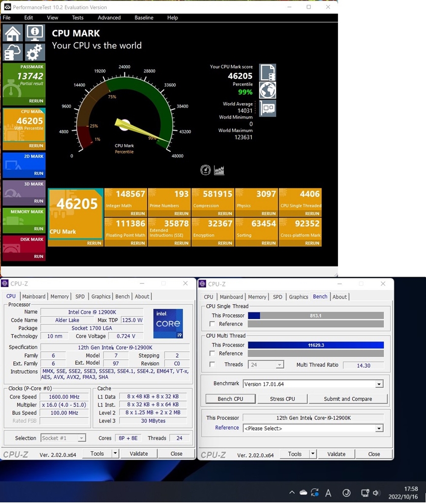Click the sync refresh tray icon
Image resolution: width=426 pixels, height=504 pixels.
(x=315, y=492)
